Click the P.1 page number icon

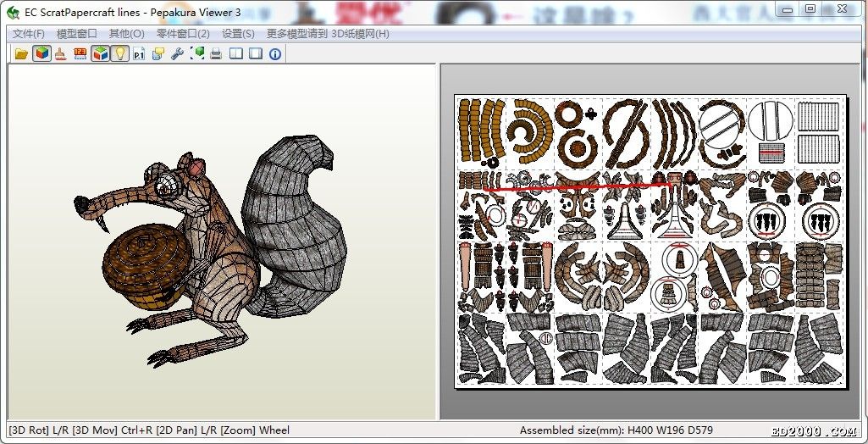(139, 53)
